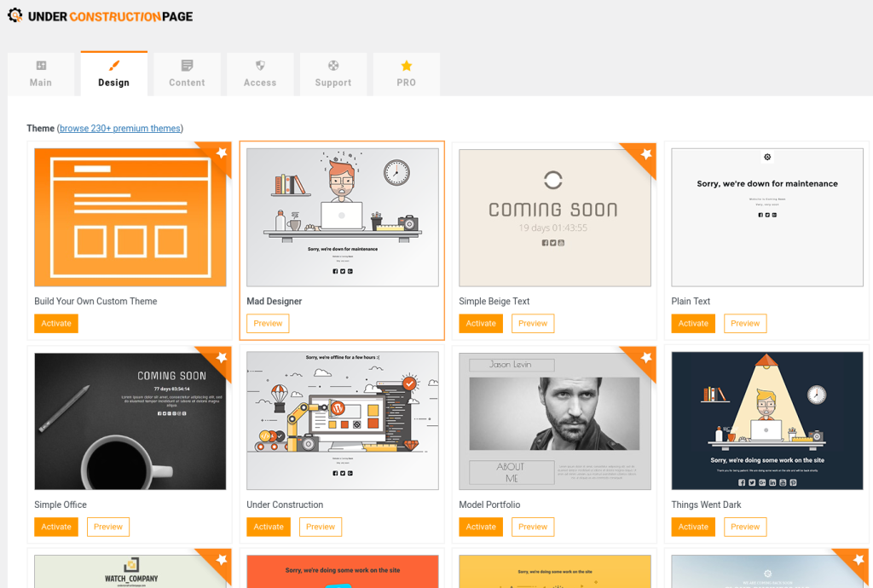The height and width of the screenshot is (588, 873).
Task: Click the Model Portfolio label
Action: [x=489, y=505]
